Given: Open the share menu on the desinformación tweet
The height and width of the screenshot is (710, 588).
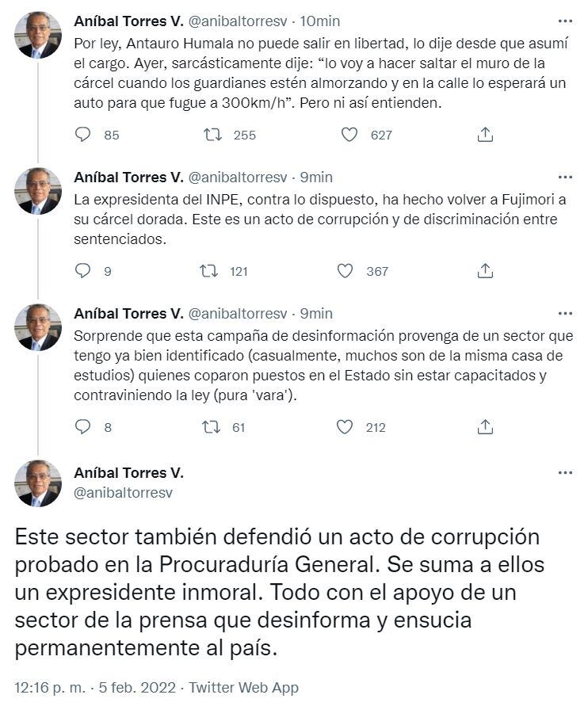Looking at the screenshot, I should [x=483, y=427].
